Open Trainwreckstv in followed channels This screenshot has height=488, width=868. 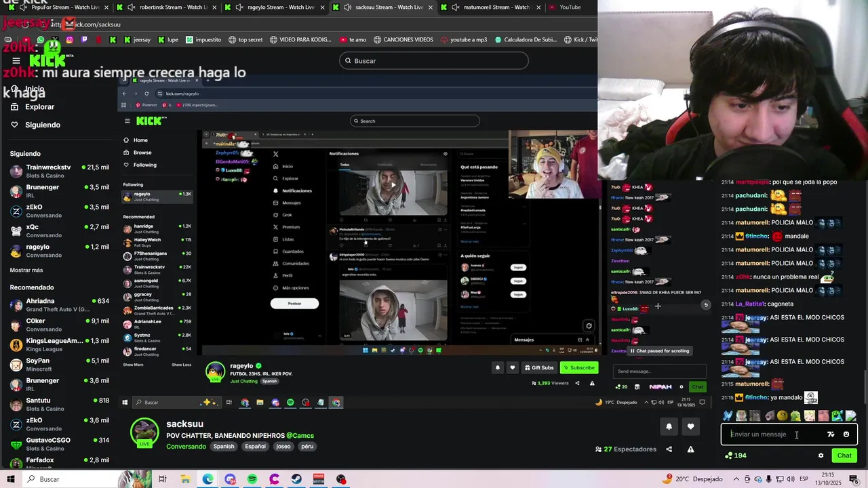click(x=59, y=171)
